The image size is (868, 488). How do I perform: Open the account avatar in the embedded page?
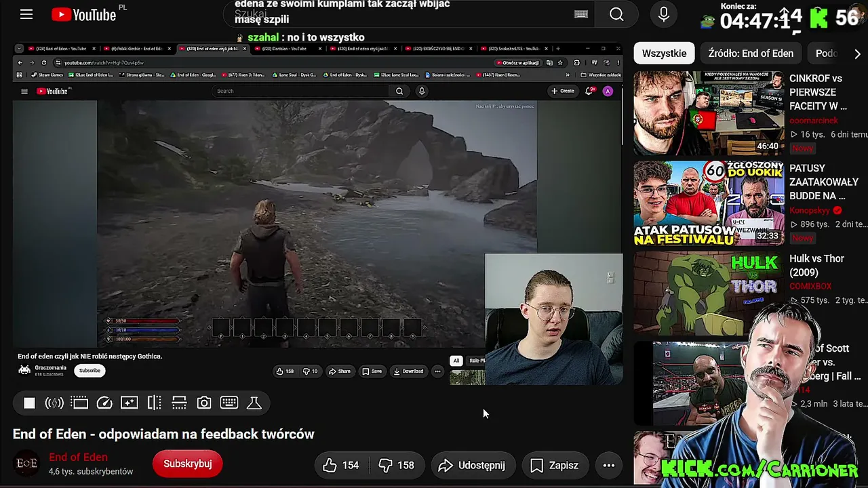(608, 91)
